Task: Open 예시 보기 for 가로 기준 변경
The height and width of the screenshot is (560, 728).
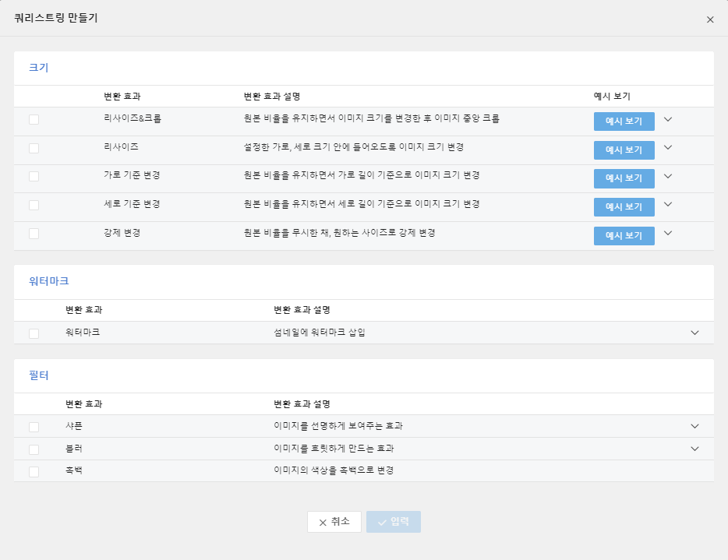Action: (624, 178)
